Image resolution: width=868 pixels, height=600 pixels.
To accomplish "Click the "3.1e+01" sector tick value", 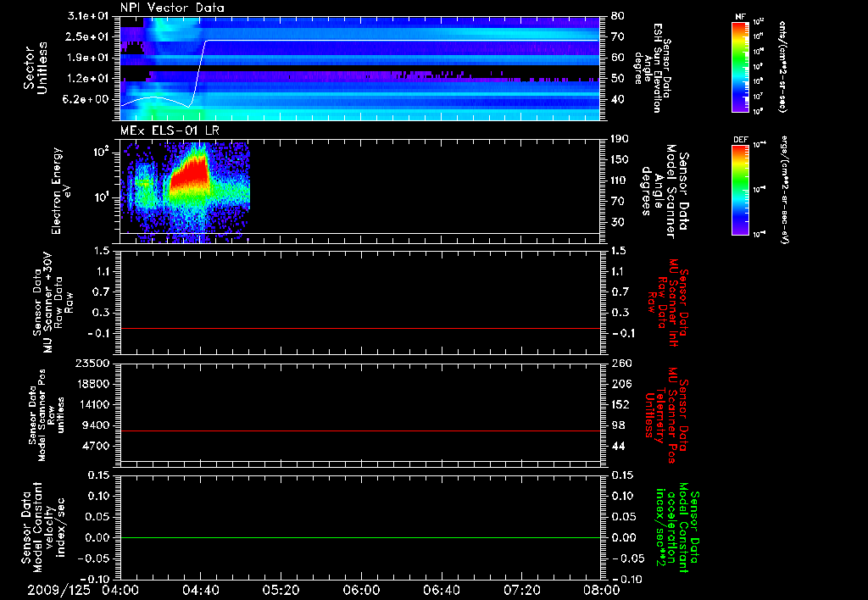I will coord(89,16).
